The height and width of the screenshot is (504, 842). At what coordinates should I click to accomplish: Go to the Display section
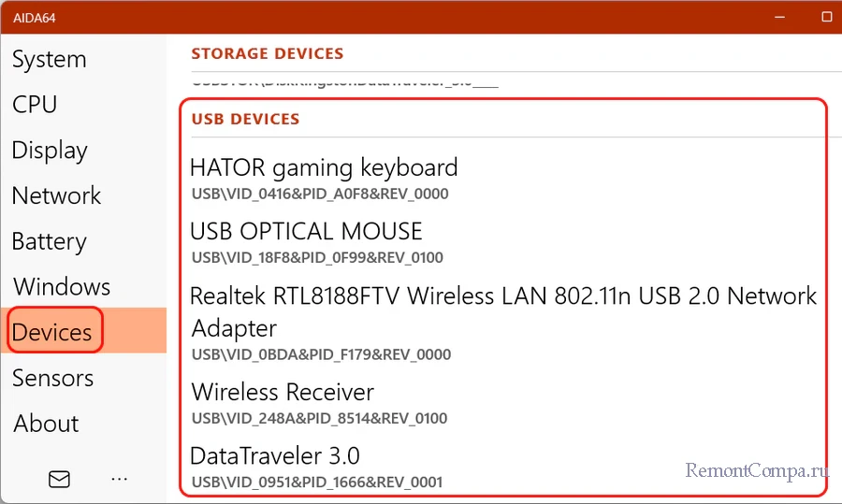pos(50,151)
